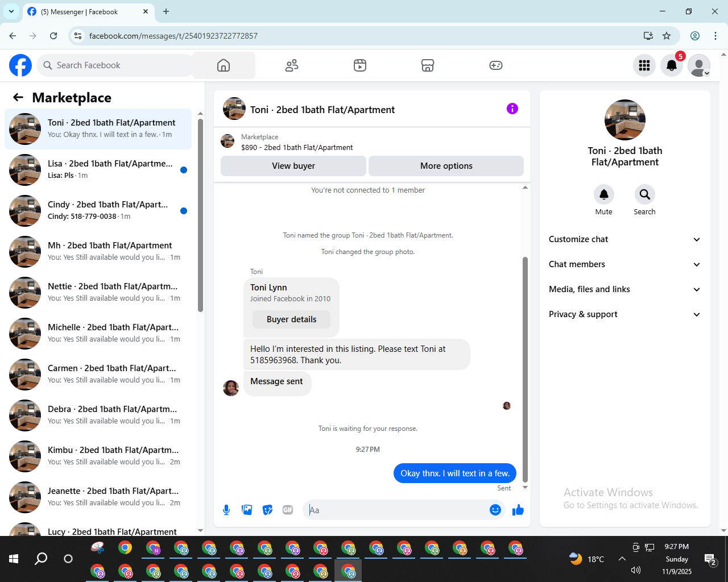This screenshot has width=728, height=582.
Task: Open the Video tab
Action: tap(360, 65)
